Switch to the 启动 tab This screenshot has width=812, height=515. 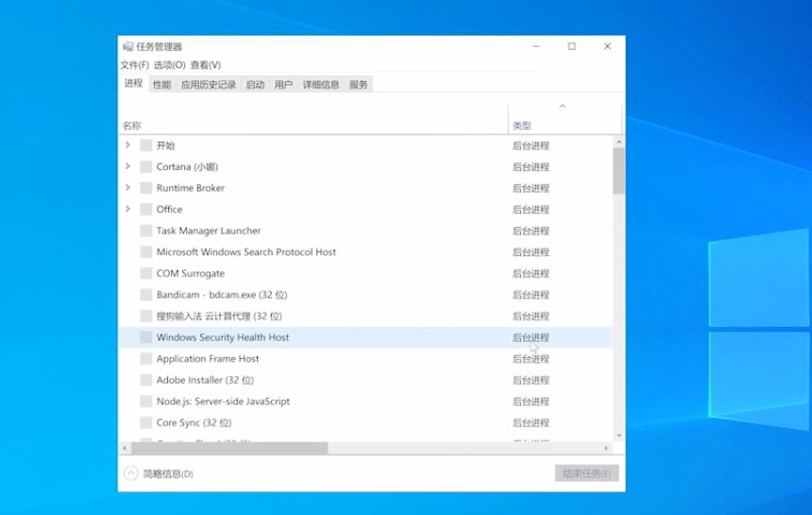point(255,84)
